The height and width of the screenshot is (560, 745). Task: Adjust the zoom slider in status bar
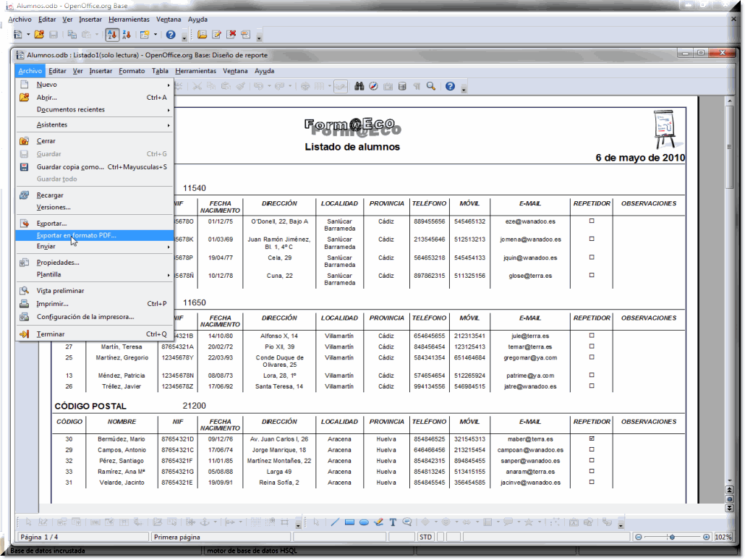(672, 537)
